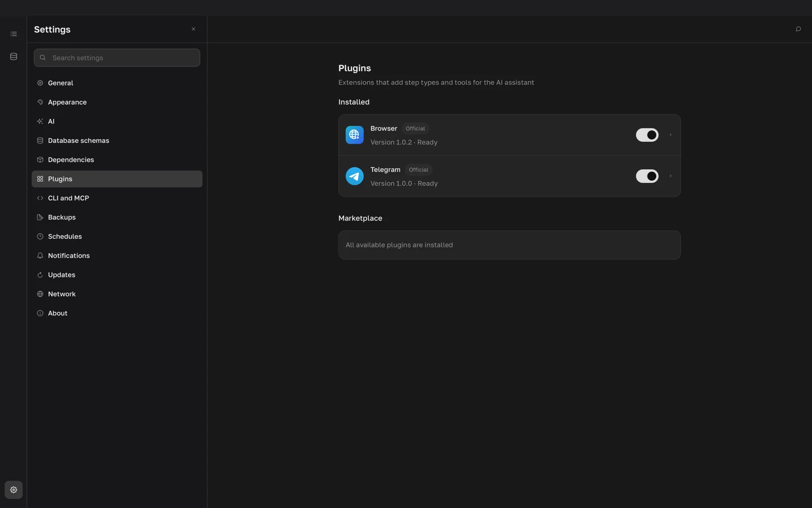Click the CLI and MCP code icon
The width and height of the screenshot is (812, 508).
point(40,198)
